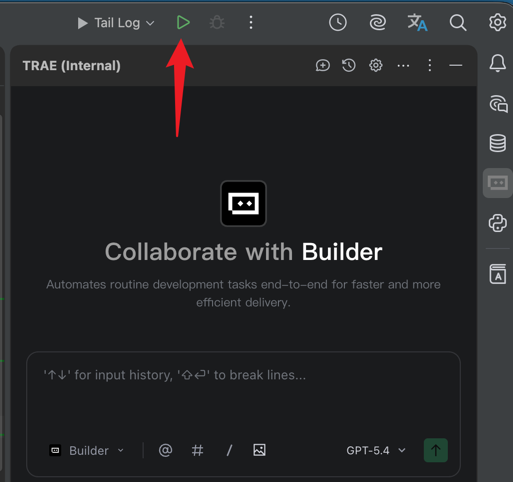Start debugging with the bug icon
This screenshot has width=513, height=482.
(217, 23)
